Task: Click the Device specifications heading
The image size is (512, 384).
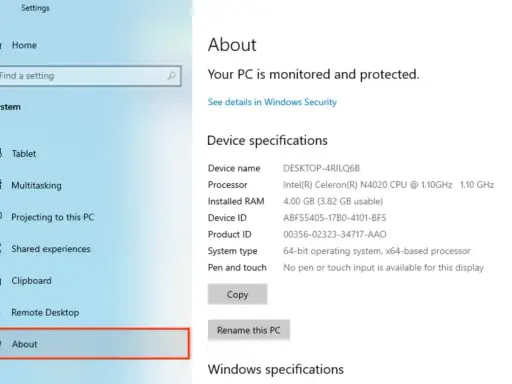Action: tap(267, 140)
